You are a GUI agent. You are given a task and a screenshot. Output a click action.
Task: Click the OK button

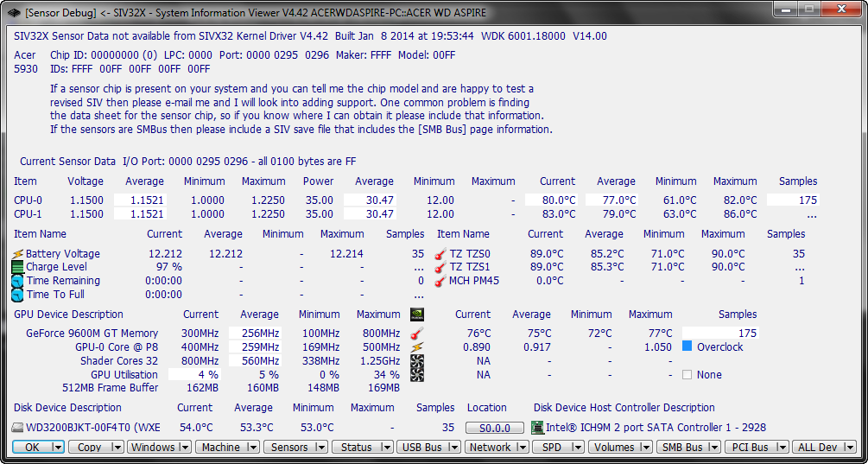[x=32, y=447]
